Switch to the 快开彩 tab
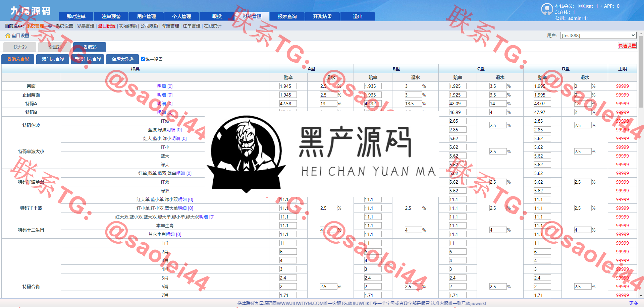The height and width of the screenshot is (308, 644). pos(20,47)
